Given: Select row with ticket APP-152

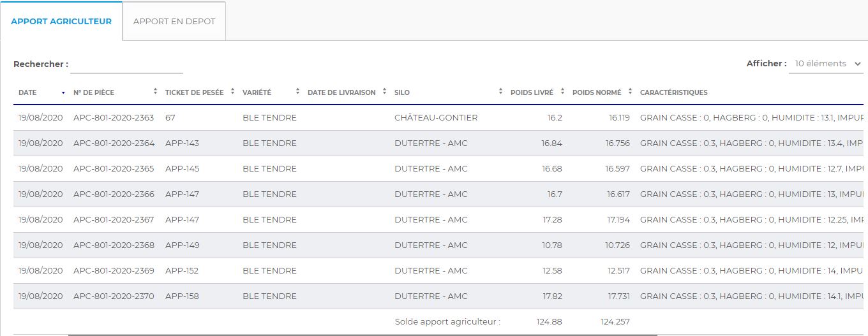Looking at the screenshot, I should click(x=182, y=271).
